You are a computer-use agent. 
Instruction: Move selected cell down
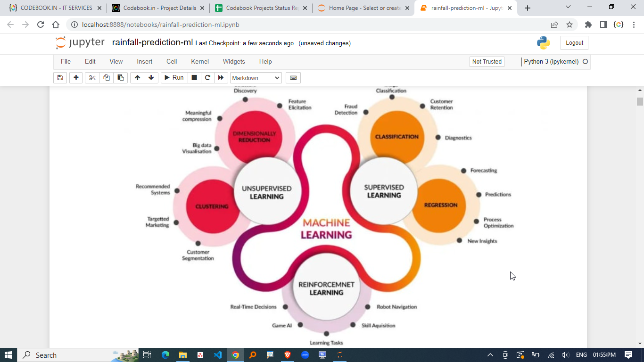point(151,78)
